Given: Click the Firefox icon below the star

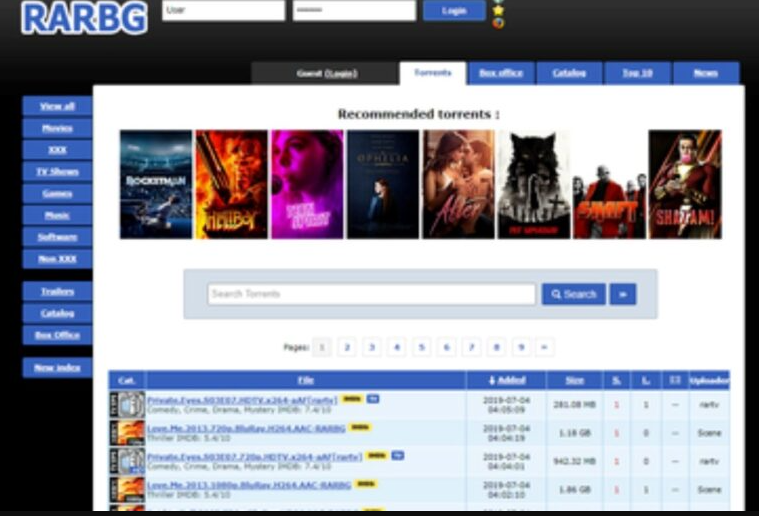Looking at the screenshot, I should (x=499, y=23).
